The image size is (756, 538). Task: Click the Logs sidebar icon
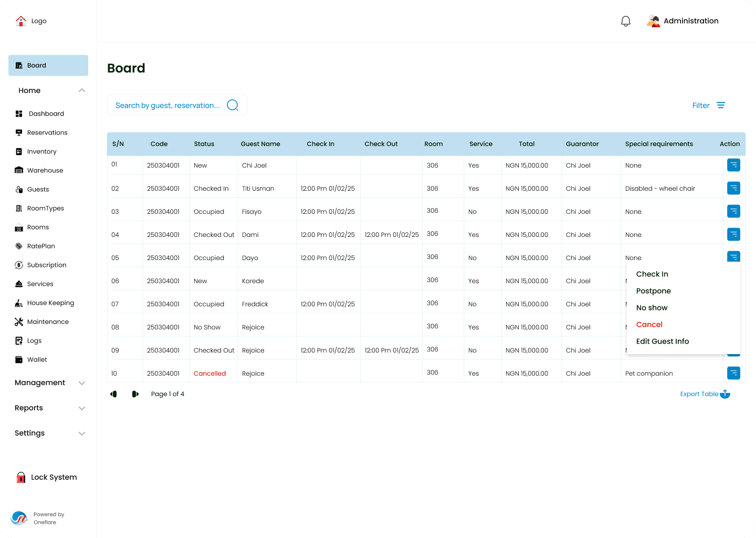point(19,340)
